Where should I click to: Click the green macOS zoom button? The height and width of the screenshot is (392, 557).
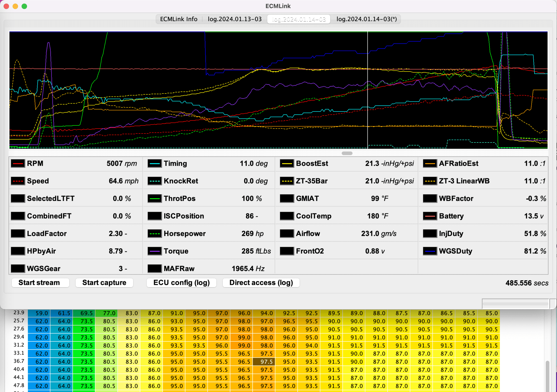[24, 6]
